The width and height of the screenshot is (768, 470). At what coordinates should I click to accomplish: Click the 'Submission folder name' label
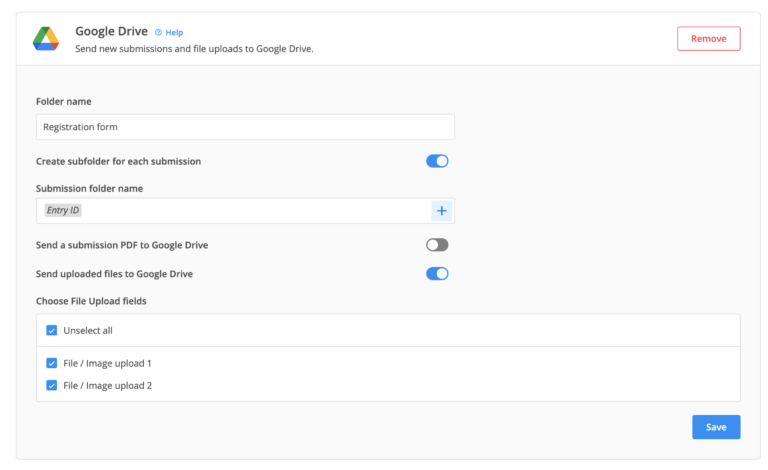point(90,188)
